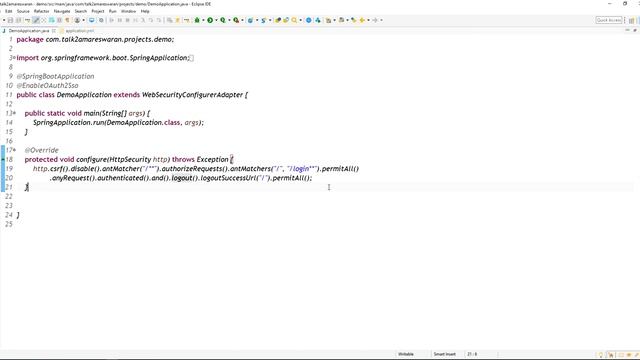Toggle Show Whitespace Characters pilcrow icon
The height and width of the screenshot is (360, 640).
67,20
